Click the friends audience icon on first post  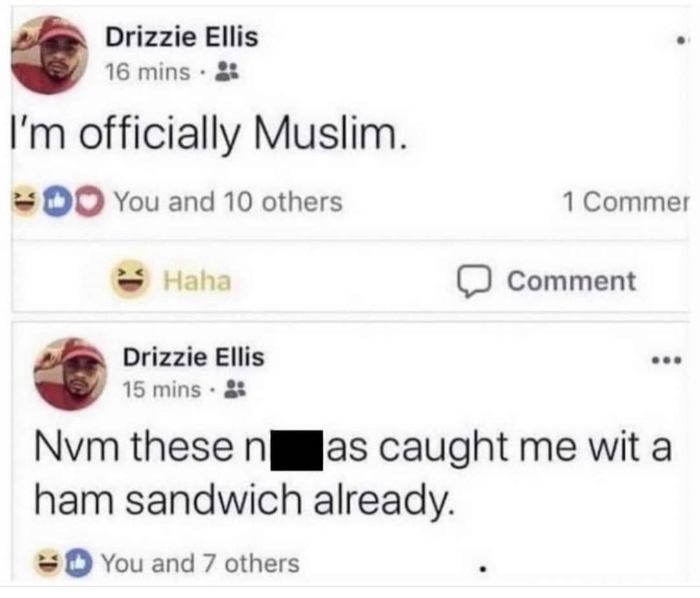[x=227, y=71]
